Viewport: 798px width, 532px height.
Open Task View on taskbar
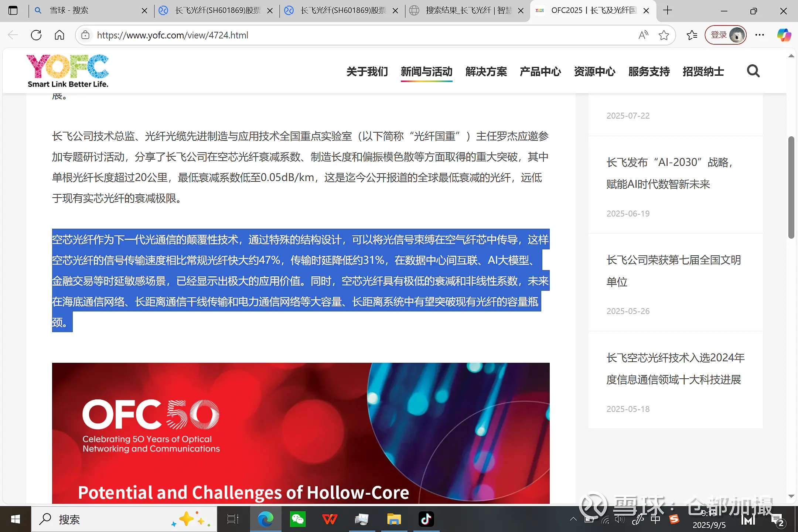point(233,519)
